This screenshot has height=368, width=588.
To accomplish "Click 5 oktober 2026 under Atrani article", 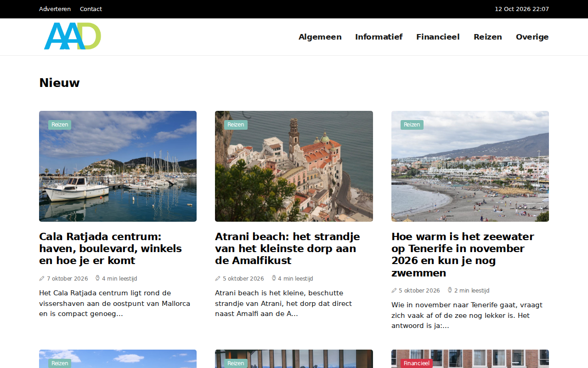I will point(243,278).
